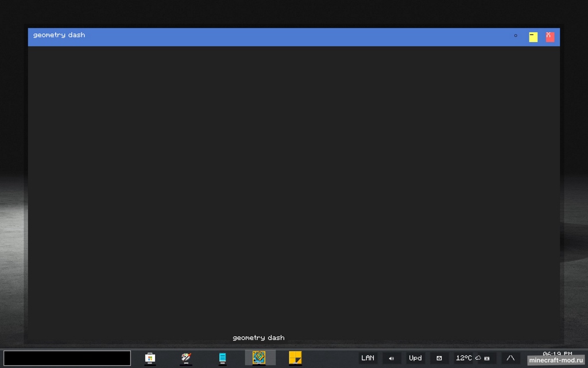Screen dimensions: 588x368
Task: Click inside the taskbar search box
Action: 67,358
